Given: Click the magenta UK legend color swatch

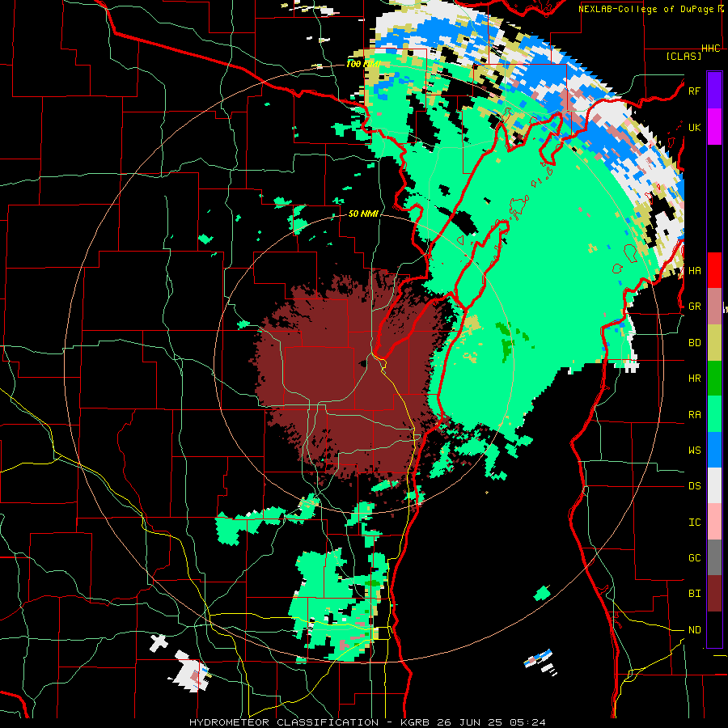Looking at the screenshot, I should point(714,127).
